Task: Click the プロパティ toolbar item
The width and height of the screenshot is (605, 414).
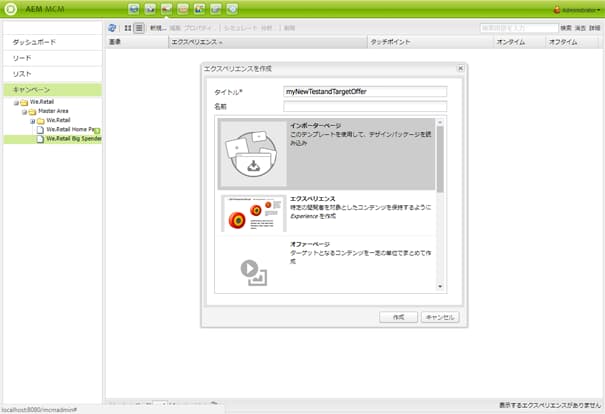Action: coord(198,28)
